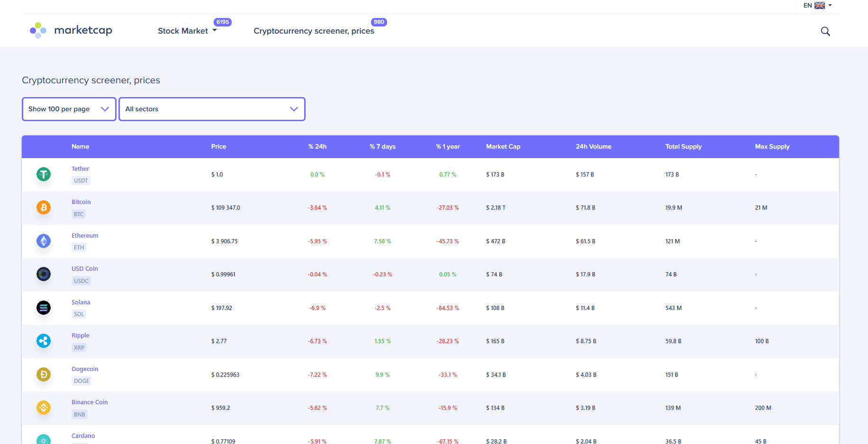Viewport: 868px width, 444px height.
Task: Click the Dogecoin logo icon
Action: point(44,374)
